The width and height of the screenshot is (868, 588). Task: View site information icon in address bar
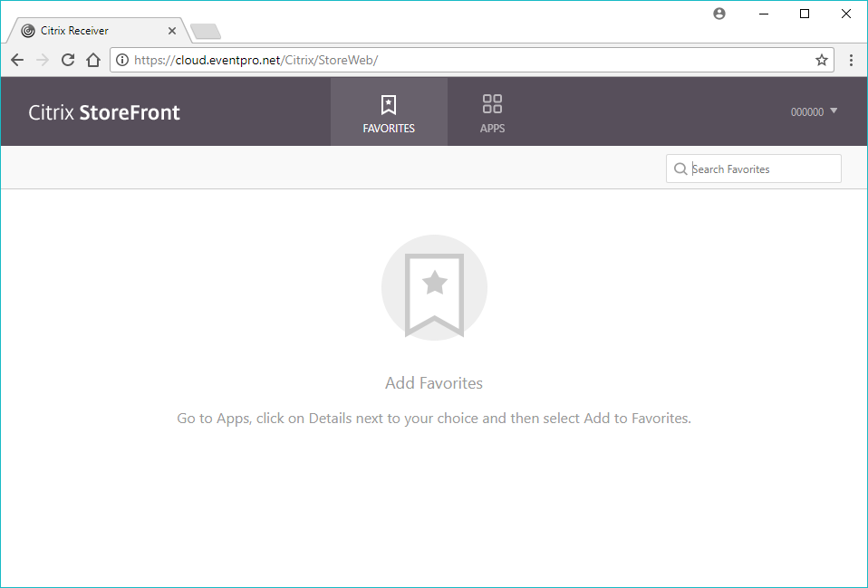[x=122, y=60]
